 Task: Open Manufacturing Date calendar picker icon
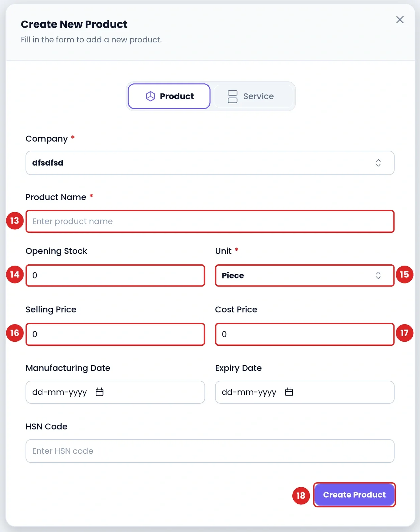point(99,392)
